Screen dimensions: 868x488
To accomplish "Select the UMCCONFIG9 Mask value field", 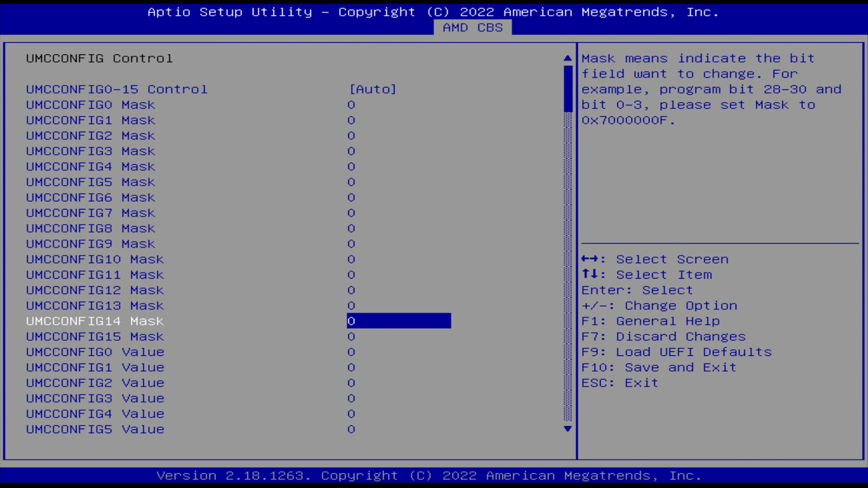I will (351, 244).
